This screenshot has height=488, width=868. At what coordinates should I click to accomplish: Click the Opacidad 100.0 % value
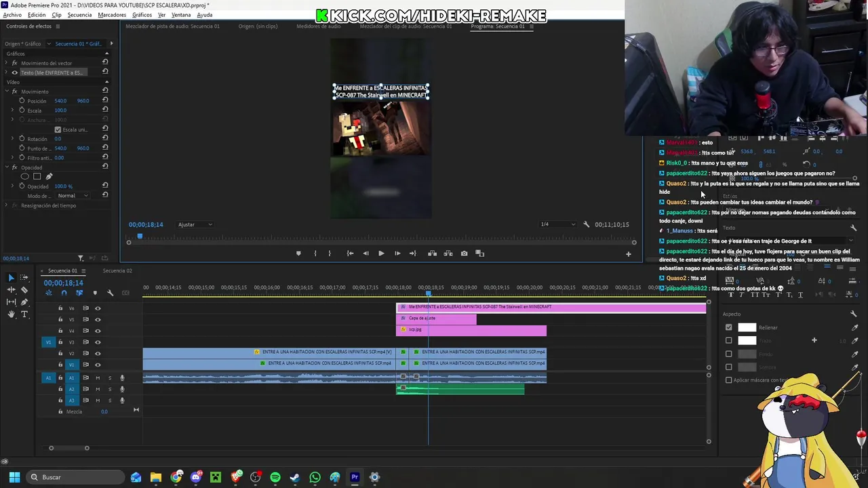click(x=64, y=186)
